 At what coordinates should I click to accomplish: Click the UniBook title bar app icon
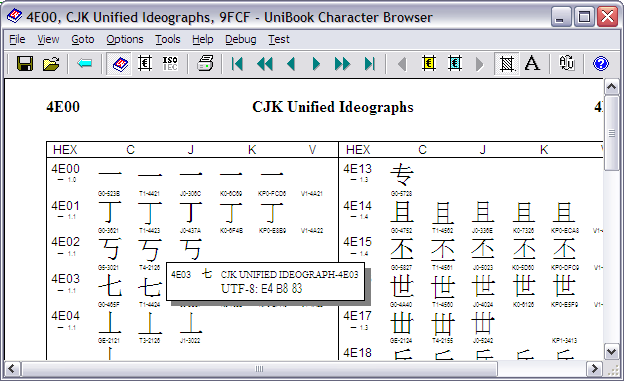click(15, 17)
